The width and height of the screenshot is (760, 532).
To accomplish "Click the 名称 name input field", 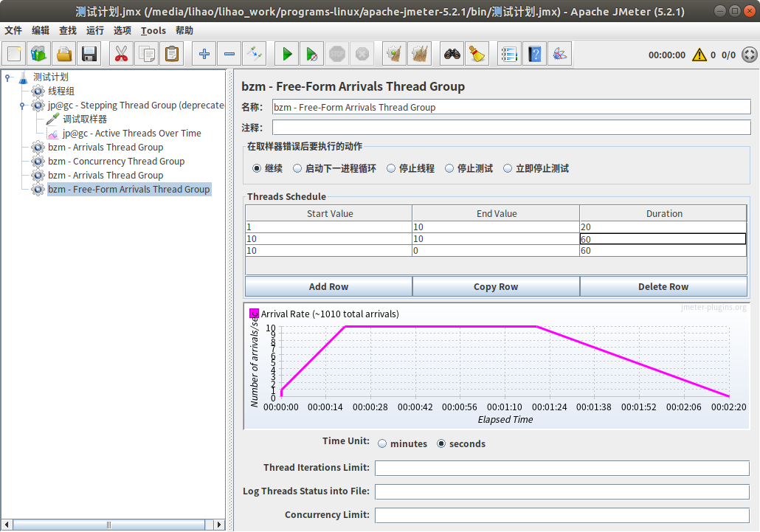I will (511, 107).
